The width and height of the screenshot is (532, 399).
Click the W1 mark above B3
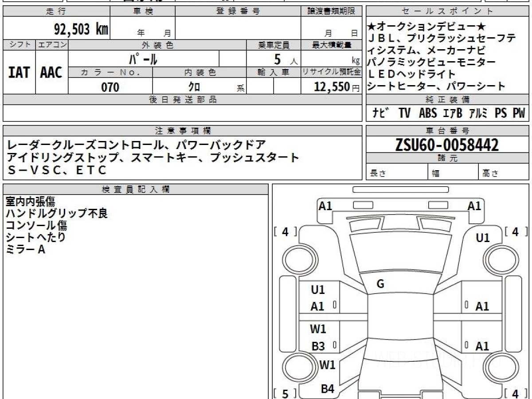point(318,329)
